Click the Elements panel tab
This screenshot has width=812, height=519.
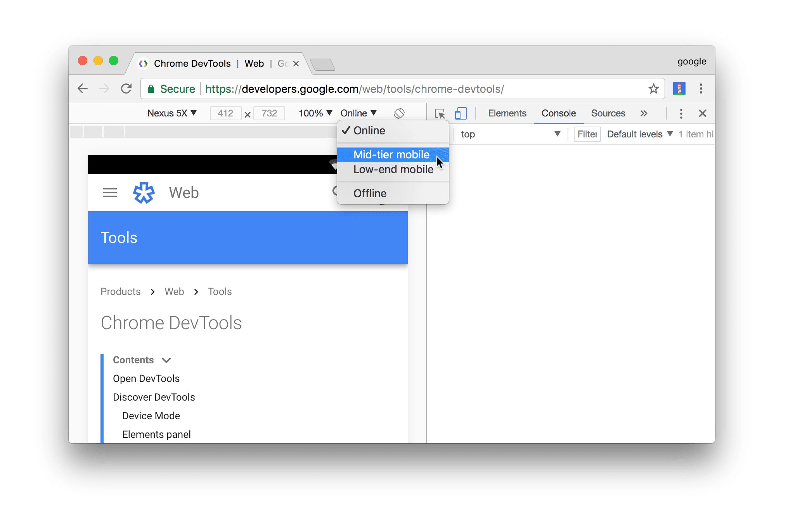tap(507, 113)
